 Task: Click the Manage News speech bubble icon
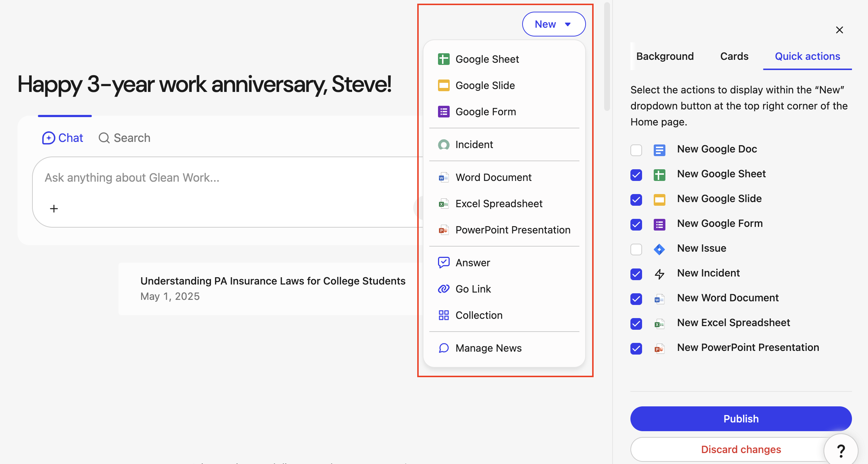pos(443,348)
